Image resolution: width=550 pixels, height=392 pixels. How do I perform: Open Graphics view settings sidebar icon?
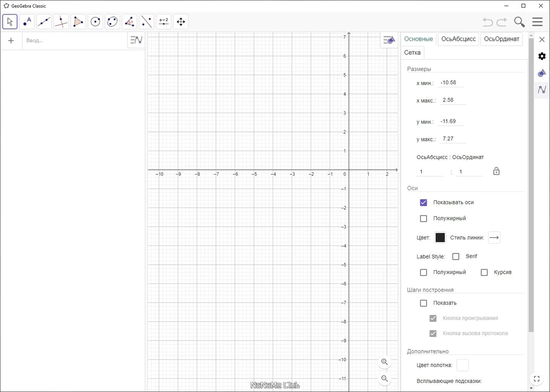pyautogui.click(x=542, y=73)
